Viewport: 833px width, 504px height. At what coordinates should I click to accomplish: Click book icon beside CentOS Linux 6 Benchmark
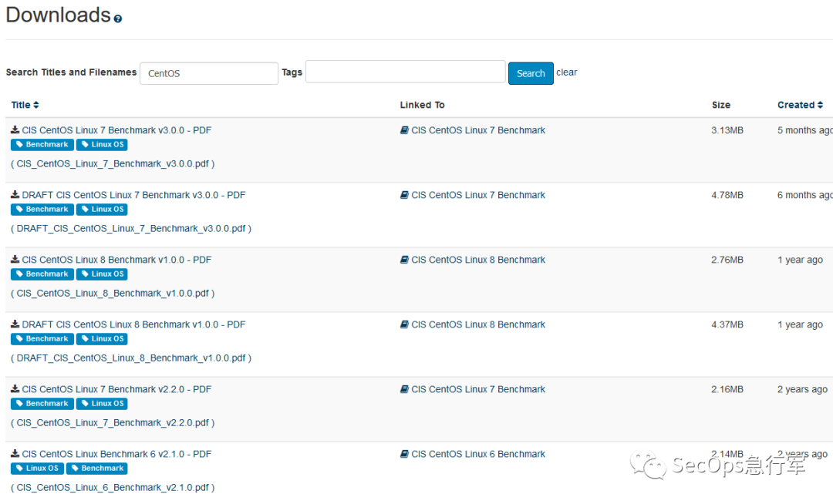(404, 454)
